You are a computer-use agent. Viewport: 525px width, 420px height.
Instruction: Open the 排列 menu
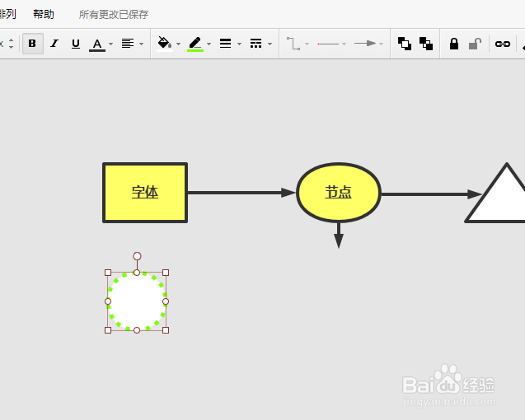(7, 14)
